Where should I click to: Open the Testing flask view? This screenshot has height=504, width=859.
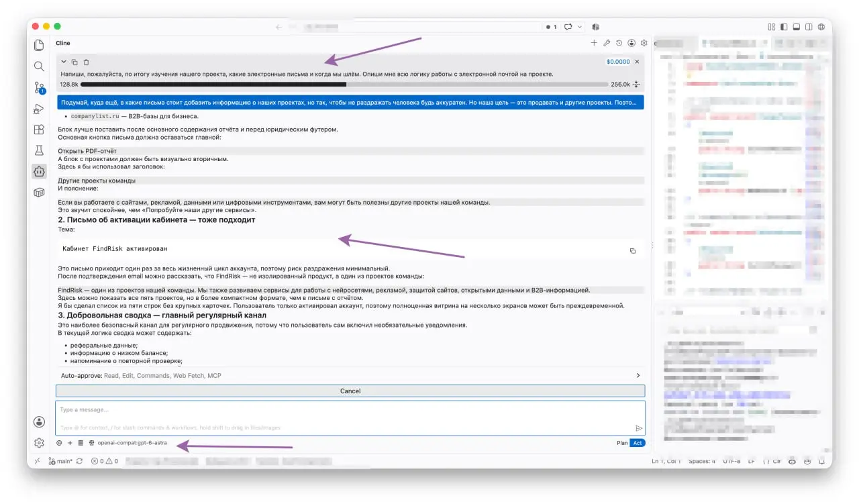click(x=40, y=150)
